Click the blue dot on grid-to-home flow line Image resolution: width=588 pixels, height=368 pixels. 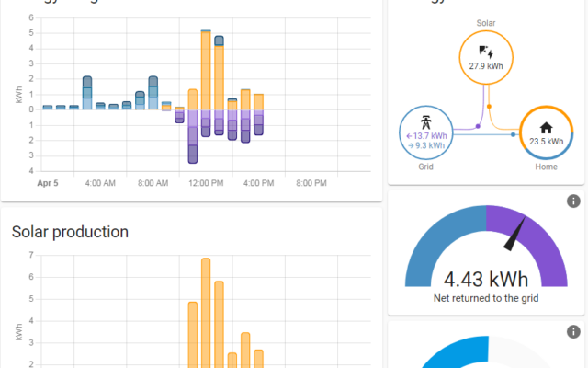tap(513, 134)
